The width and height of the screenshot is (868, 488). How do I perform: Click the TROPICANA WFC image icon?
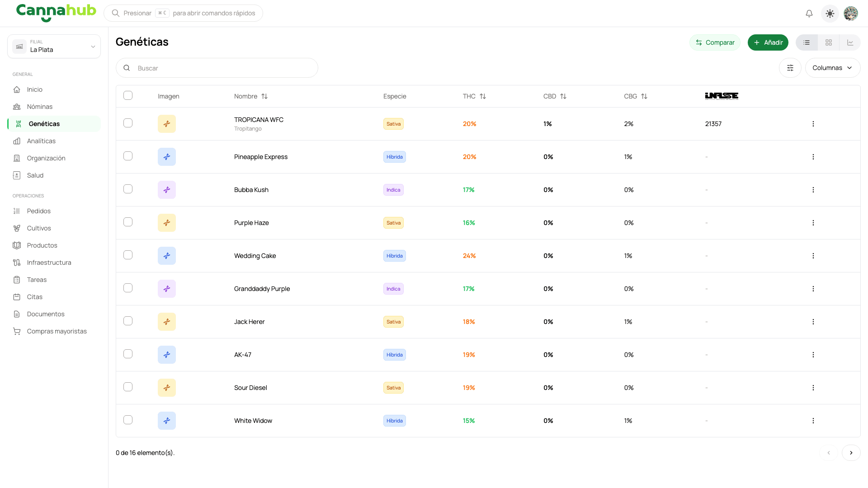pos(167,124)
